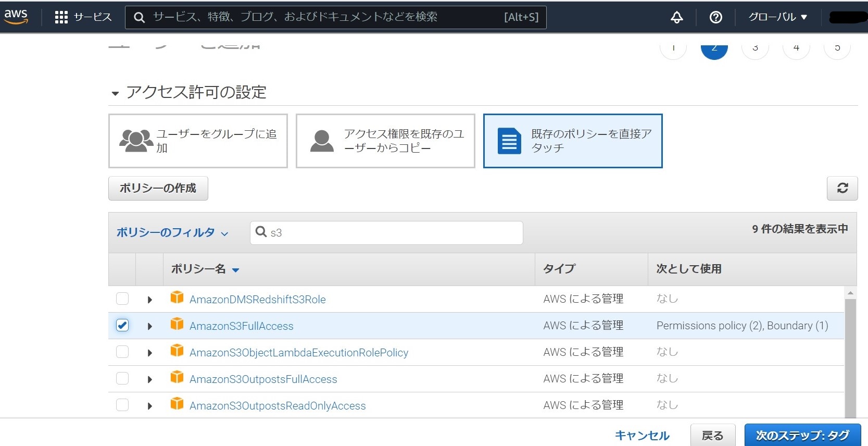Open the help question mark icon
This screenshot has width=868, height=446.
tap(716, 17)
